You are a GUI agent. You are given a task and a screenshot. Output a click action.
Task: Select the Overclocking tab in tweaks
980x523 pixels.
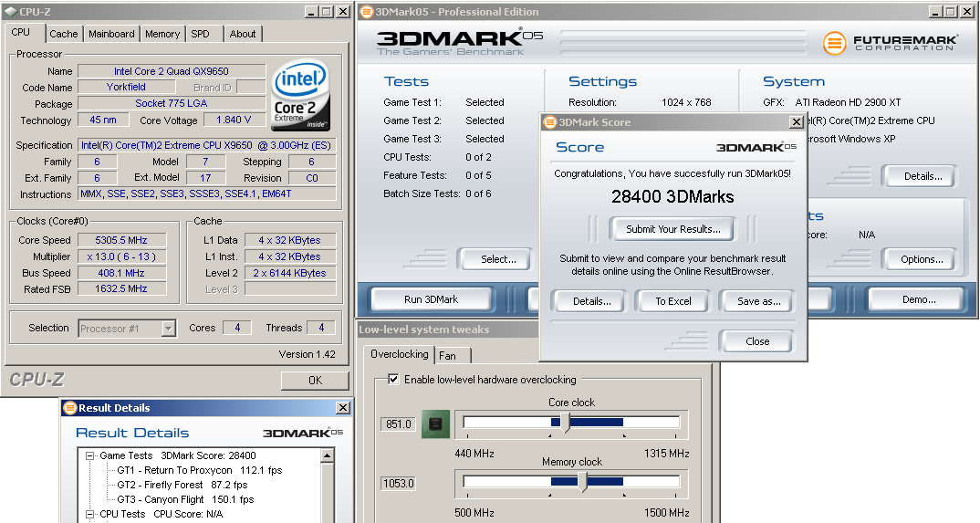pos(400,353)
